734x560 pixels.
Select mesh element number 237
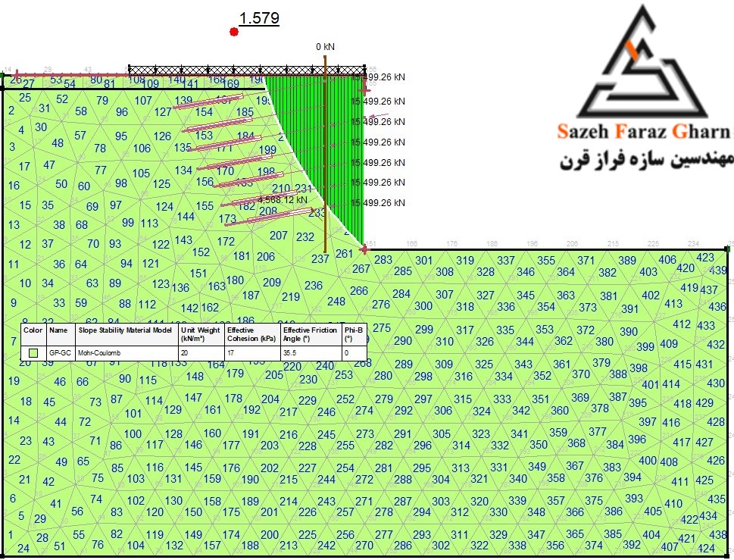click(320, 259)
